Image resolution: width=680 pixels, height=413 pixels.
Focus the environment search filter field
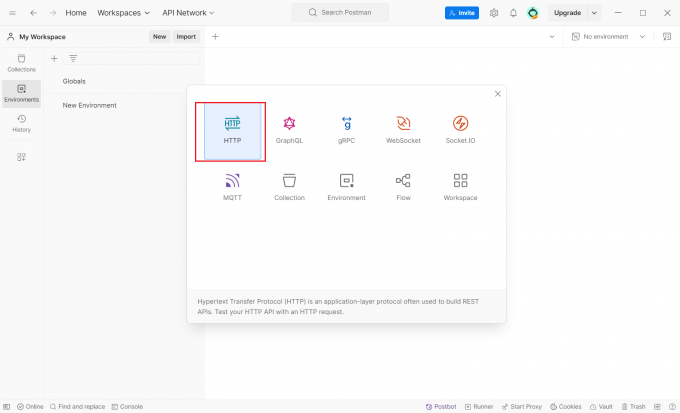coord(132,59)
